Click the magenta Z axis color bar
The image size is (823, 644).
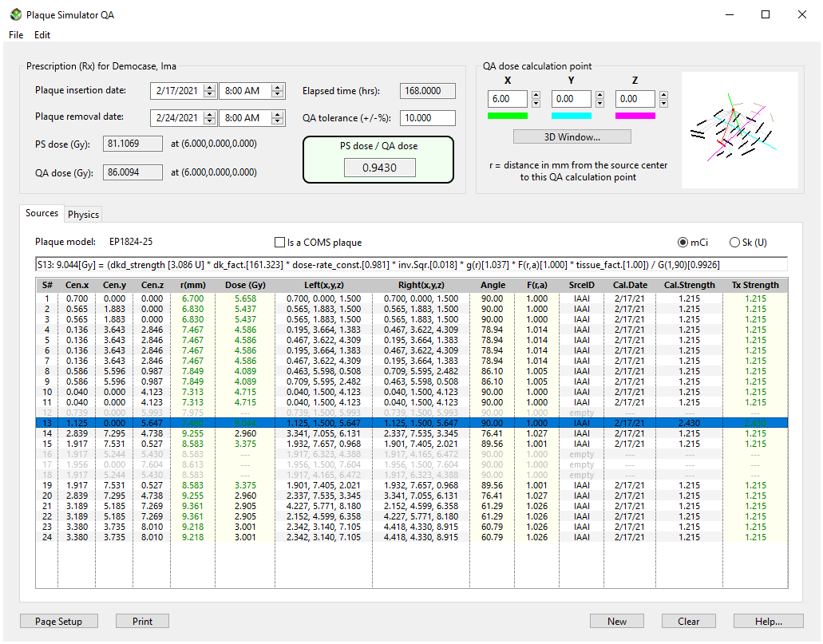(x=635, y=116)
